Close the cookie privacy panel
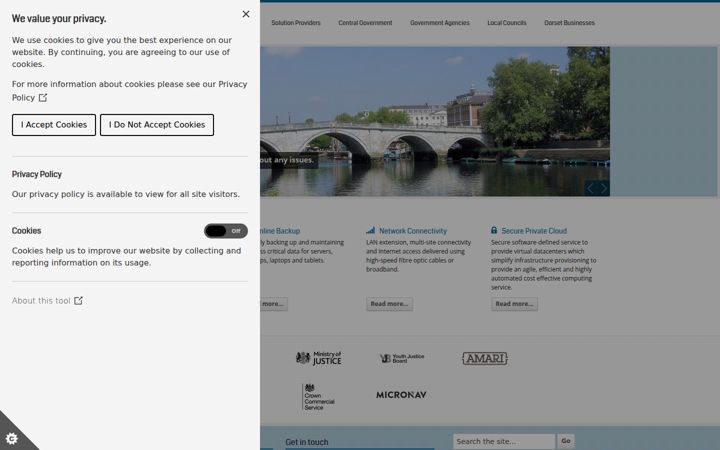The image size is (720, 450). [246, 14]
